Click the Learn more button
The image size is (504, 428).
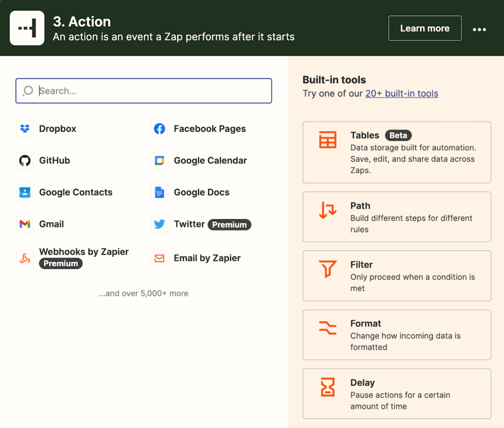click(x=425, y=27)
